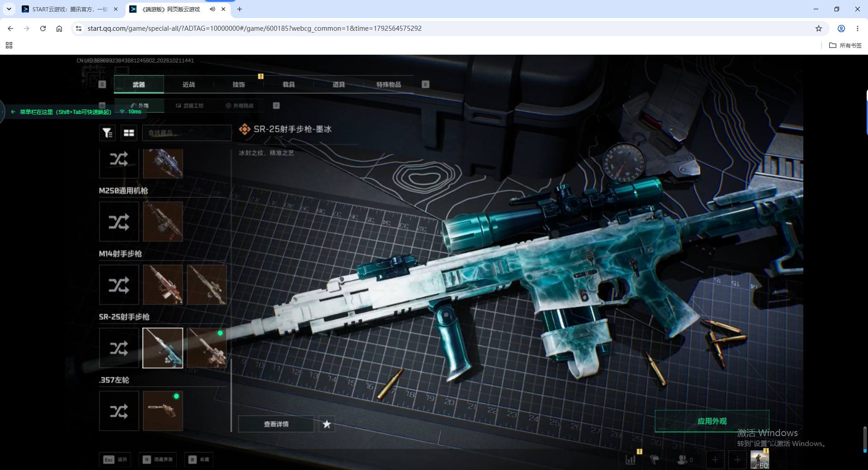Open the collection filter funnel icon
Screen dimensions: 868x470
coord(107,133)
